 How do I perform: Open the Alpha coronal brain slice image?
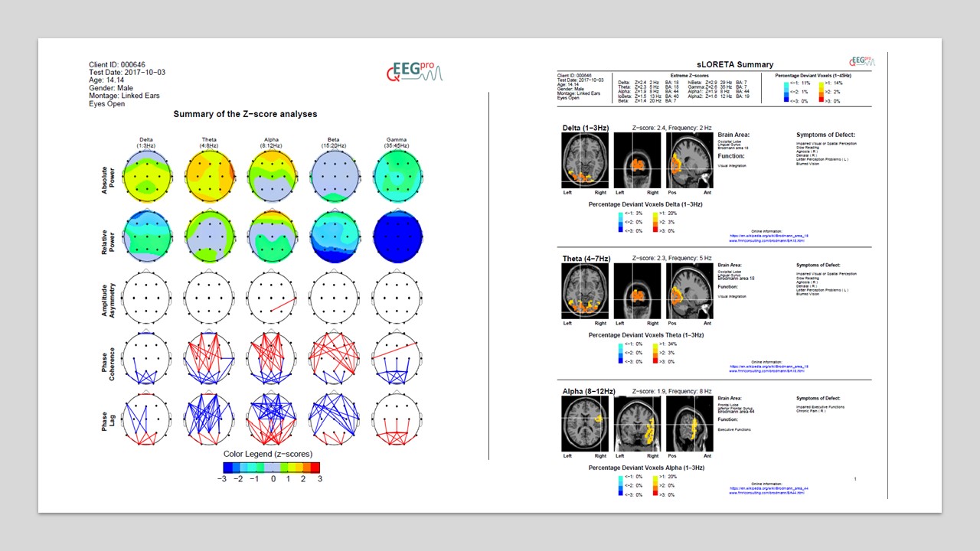click(637, 424)
